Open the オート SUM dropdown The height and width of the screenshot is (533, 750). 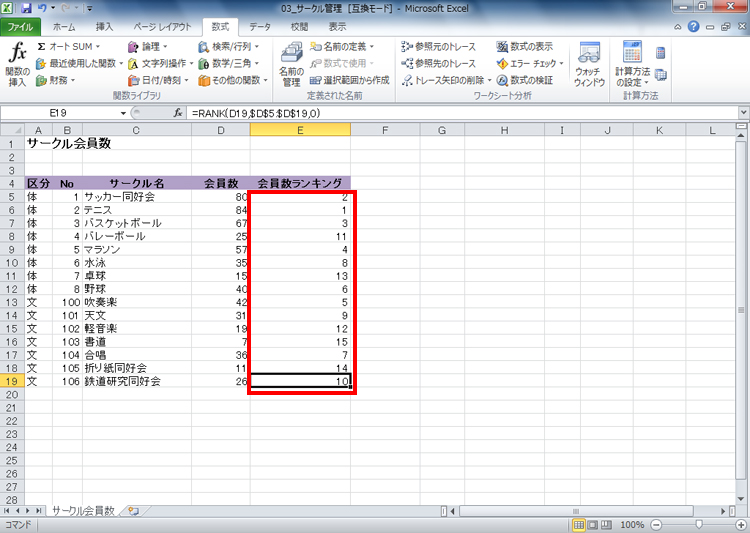[x=69, y=47]
